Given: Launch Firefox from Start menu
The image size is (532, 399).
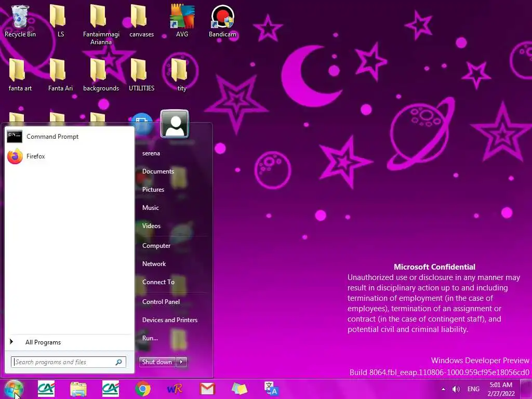Looking at the screenshot, I should pos(70,156).
